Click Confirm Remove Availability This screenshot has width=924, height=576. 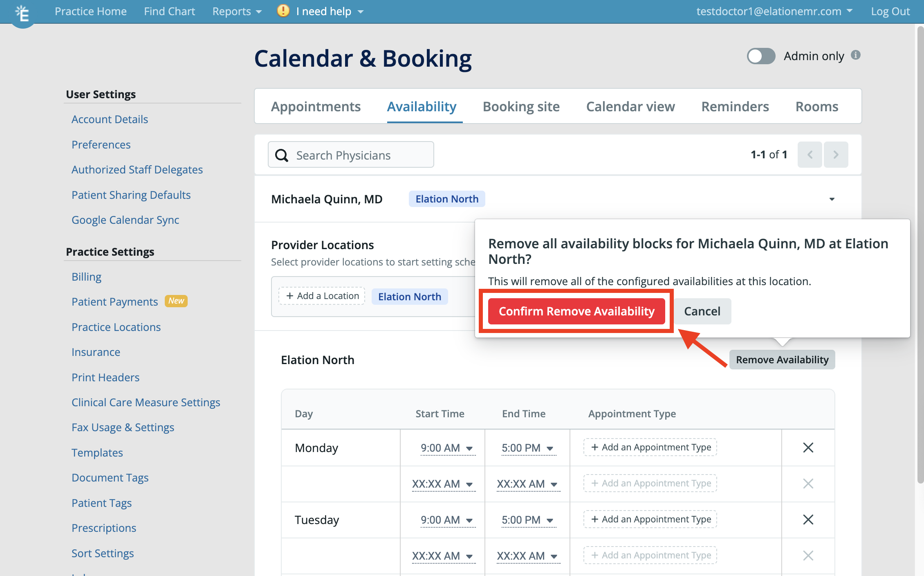pos(576,311)
